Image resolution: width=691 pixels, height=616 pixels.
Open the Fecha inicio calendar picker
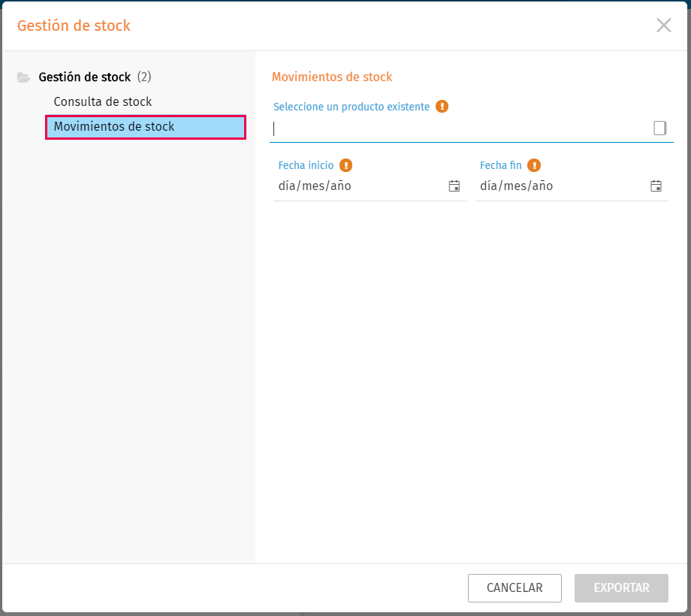pos(454,186)
